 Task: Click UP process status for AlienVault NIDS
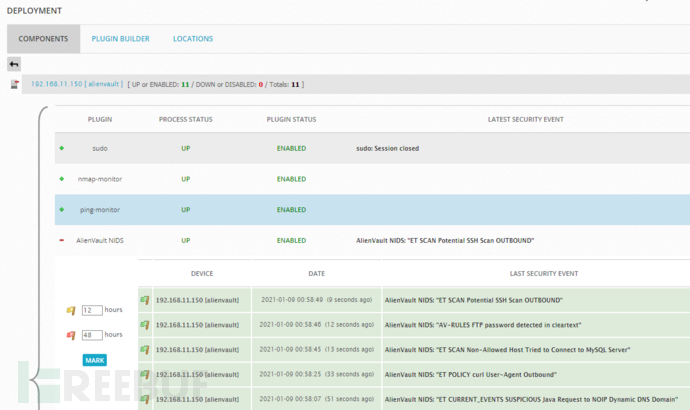click(x=186, y=241)
